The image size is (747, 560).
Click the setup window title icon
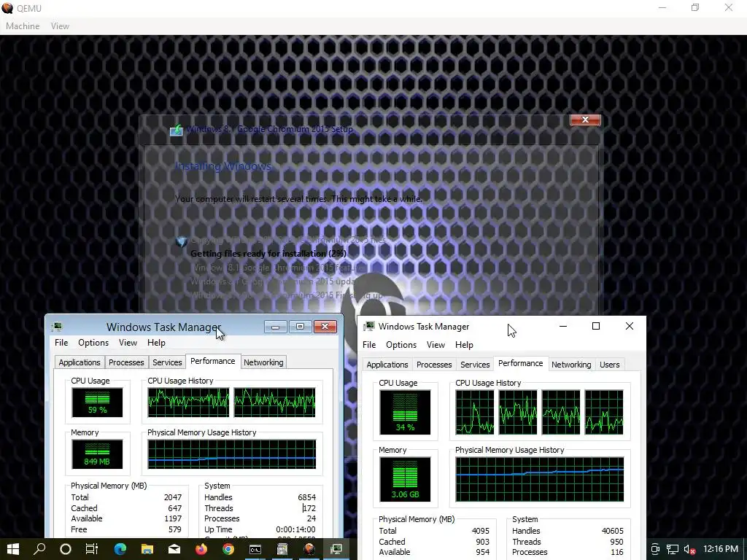tap(177, 130)
